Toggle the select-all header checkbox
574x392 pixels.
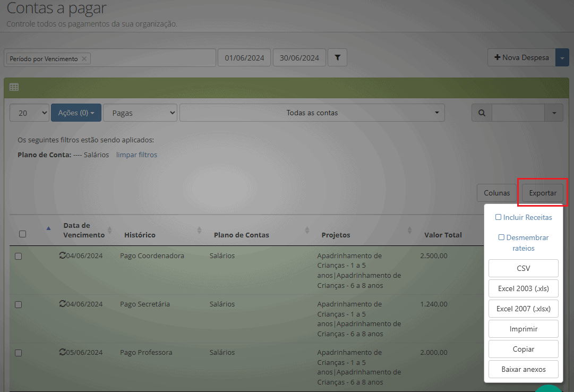[x=23, y=234]
